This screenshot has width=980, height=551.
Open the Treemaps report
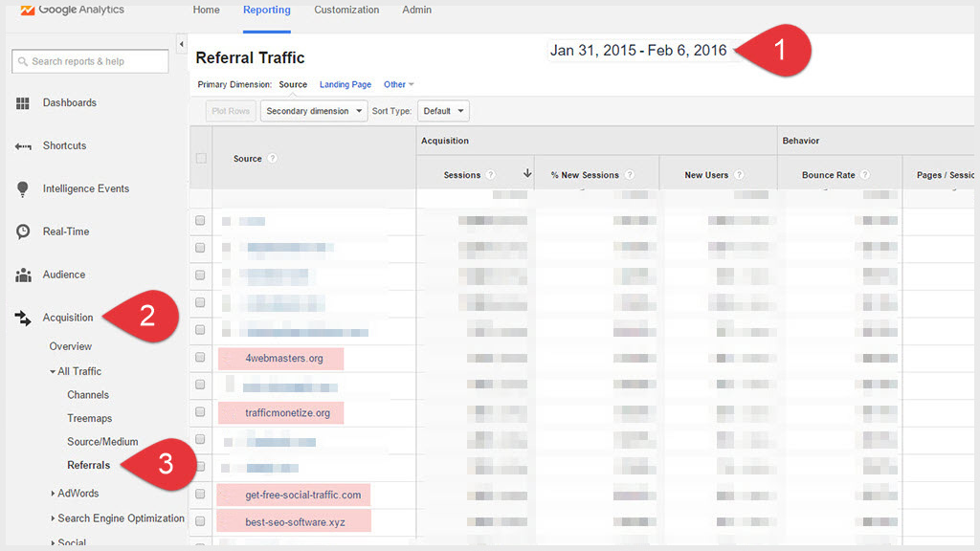89,419
